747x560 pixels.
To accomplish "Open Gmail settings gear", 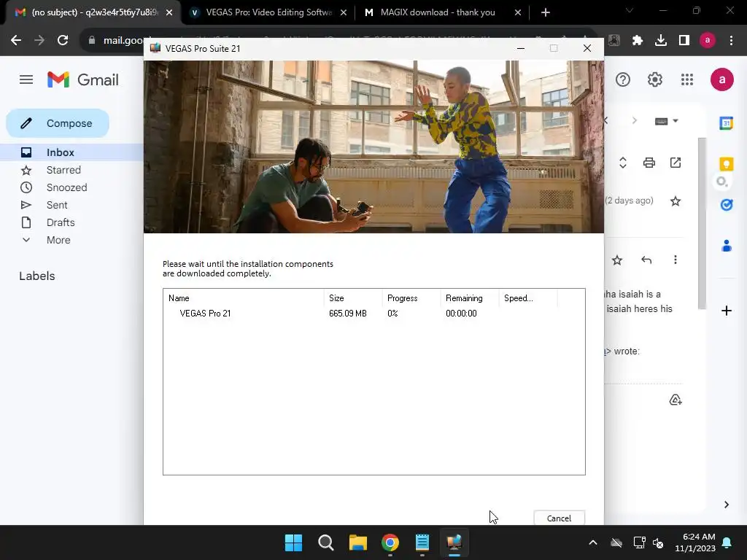I will tap(655, 79).
